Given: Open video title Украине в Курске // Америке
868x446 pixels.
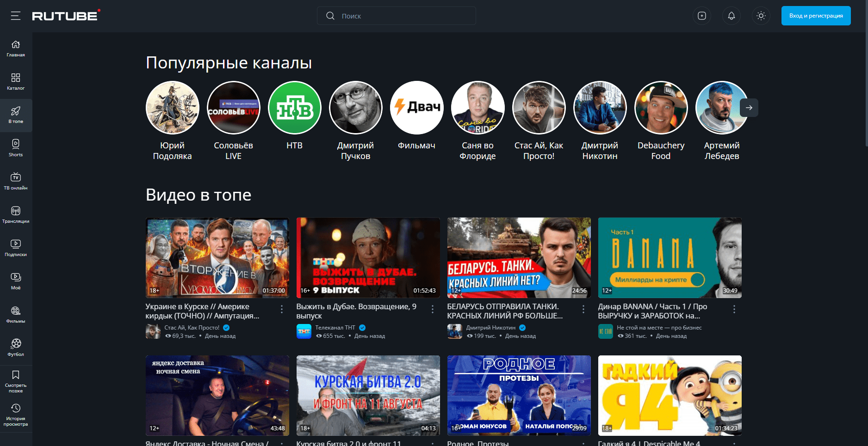Looking at the screenshot, I should click(203, 311).
